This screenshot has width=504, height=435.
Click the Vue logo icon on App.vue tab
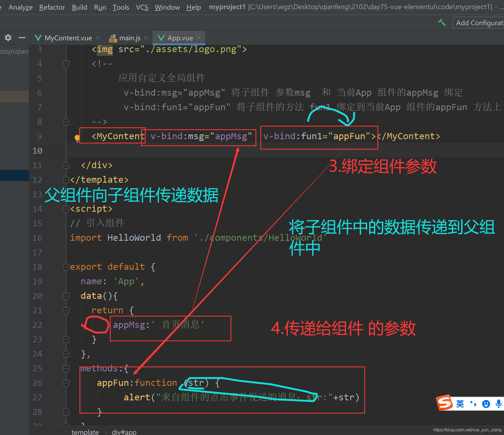pyautogui.click(x=161, y=38)
